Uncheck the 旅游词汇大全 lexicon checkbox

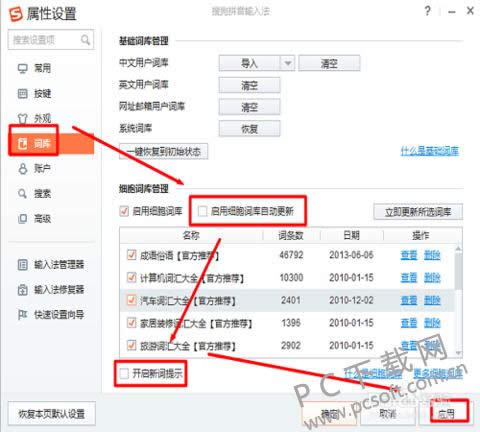131,345
